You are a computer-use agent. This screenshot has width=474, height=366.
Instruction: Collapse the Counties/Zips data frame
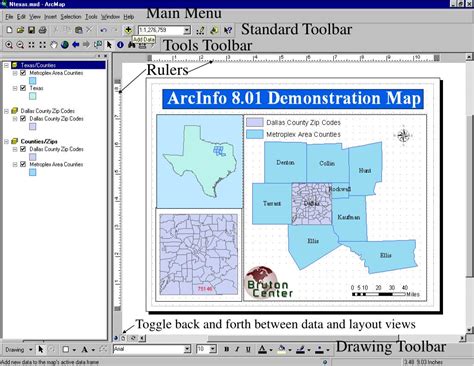point(6,141)
